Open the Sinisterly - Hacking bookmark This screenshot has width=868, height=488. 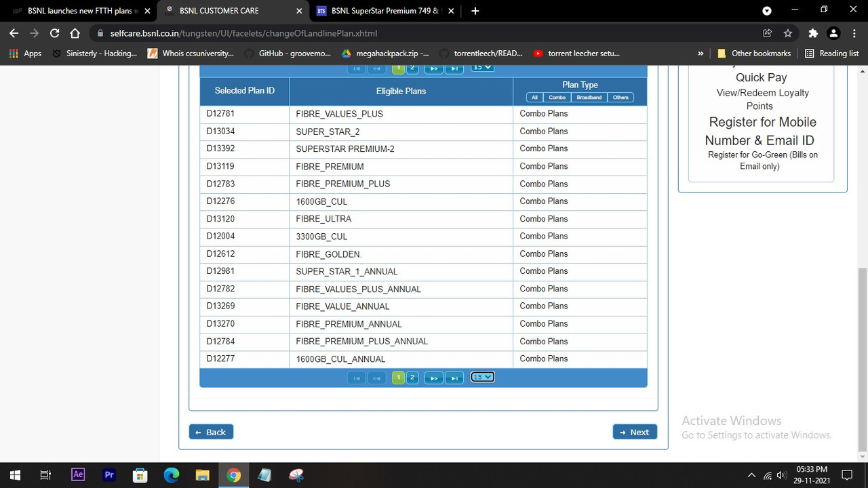coord(95,54)
